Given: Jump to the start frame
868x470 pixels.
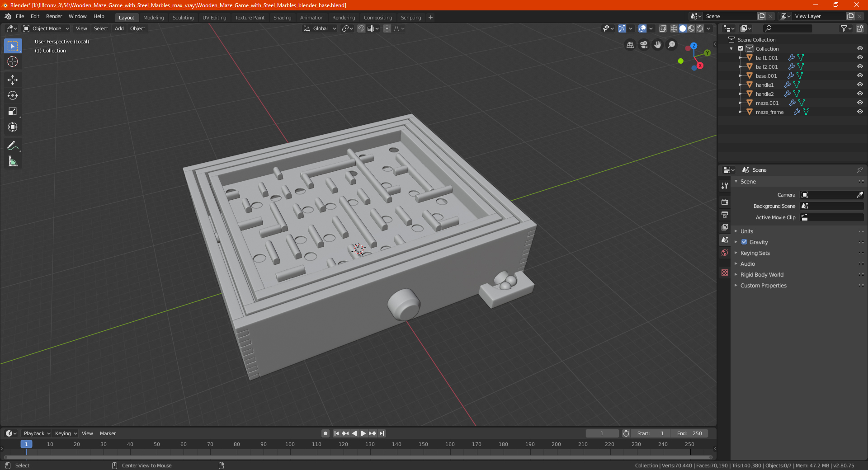Looking at the screenshot, I should (x=336, y=433).
